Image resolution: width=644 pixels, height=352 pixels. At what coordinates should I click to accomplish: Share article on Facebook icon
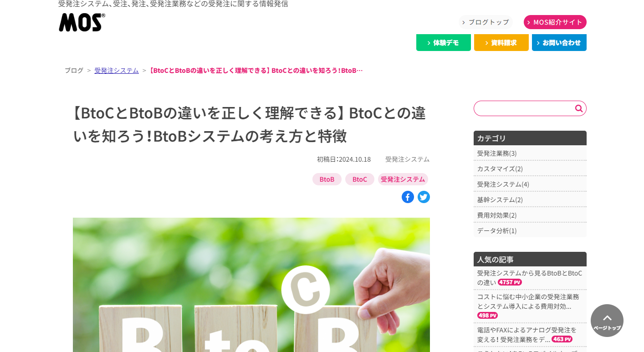tap(408, 197)
